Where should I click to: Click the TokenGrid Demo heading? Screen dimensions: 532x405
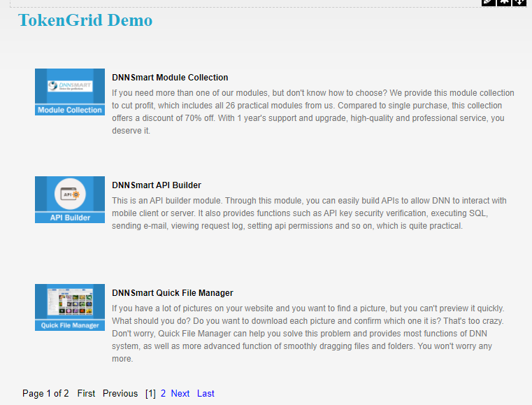(85, 20)
